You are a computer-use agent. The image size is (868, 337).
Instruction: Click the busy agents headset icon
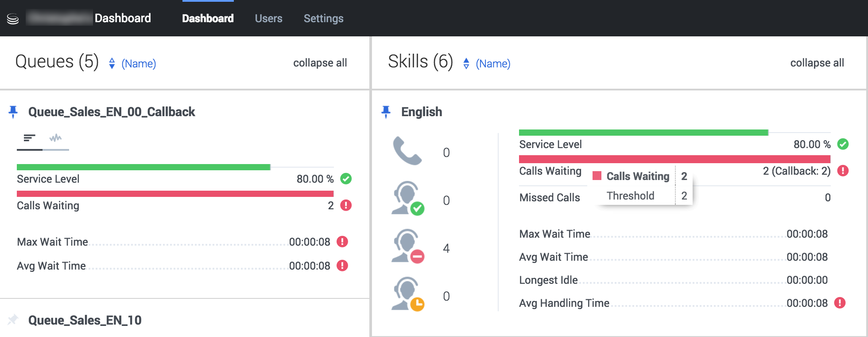click(x=407, y=247)
